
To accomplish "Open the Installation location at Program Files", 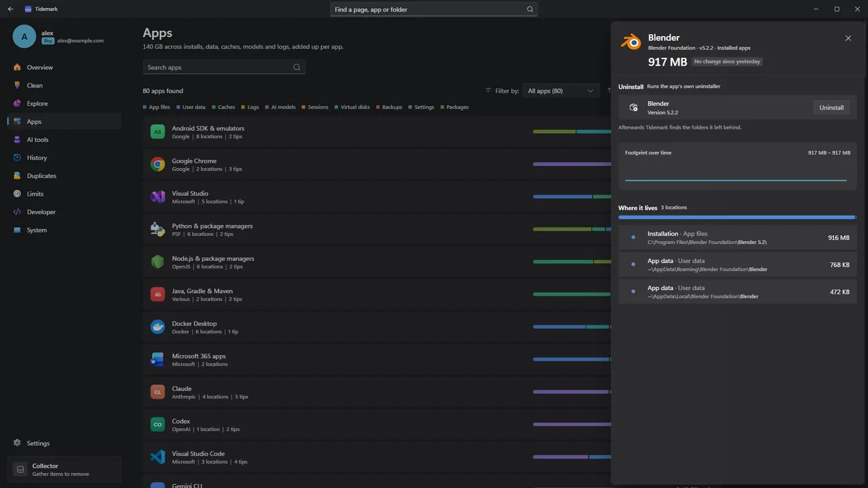I will click(738, 237).
